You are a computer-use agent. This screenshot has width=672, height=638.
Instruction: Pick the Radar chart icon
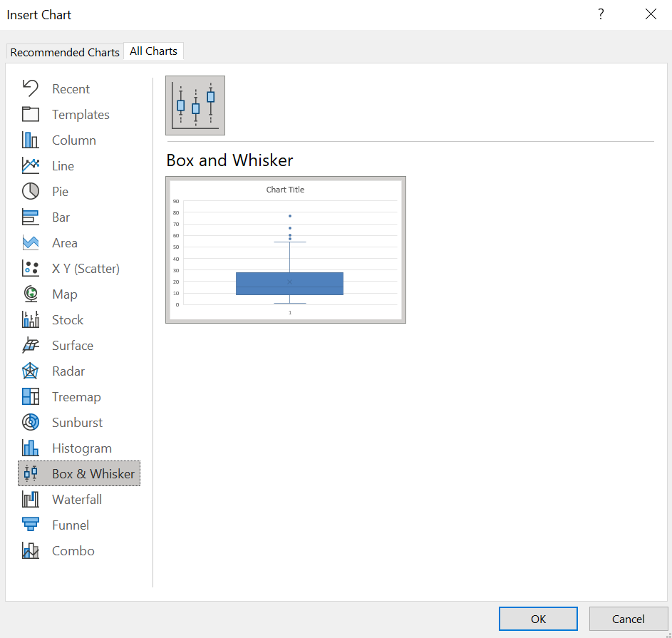[30, 371]
